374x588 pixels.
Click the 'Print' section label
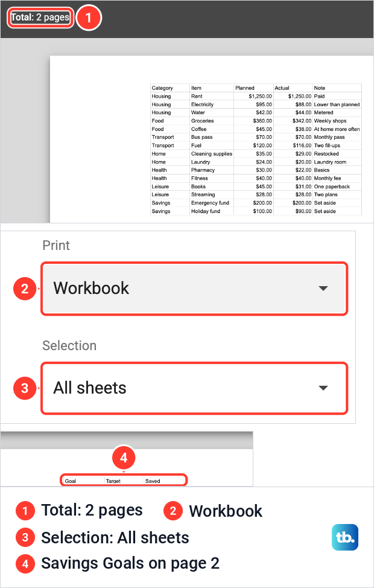tap(56, 245)
